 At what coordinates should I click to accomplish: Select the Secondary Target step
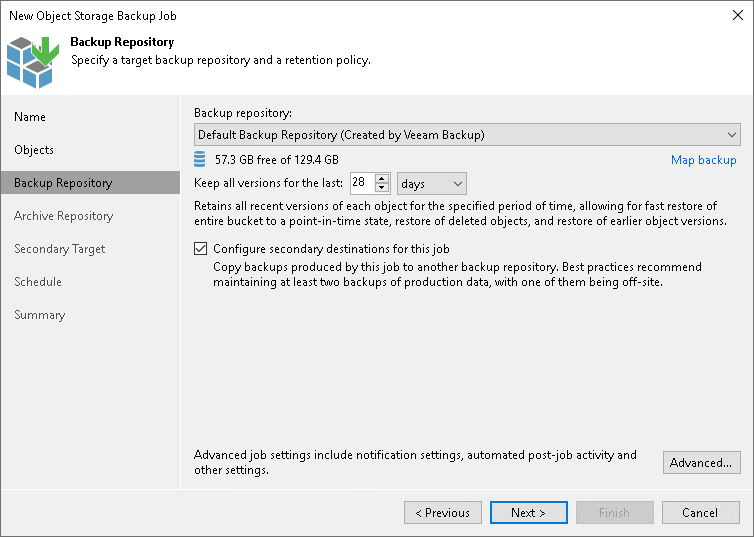tap(60, 249)
